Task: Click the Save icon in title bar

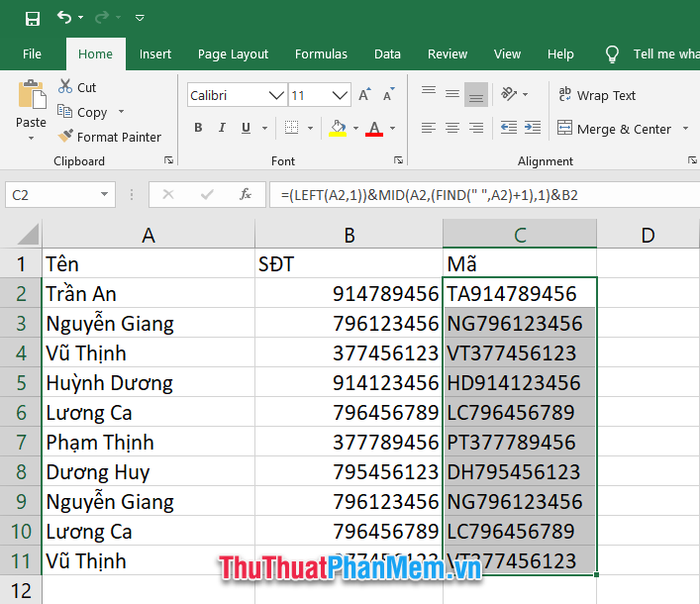Action: [32, 18]
